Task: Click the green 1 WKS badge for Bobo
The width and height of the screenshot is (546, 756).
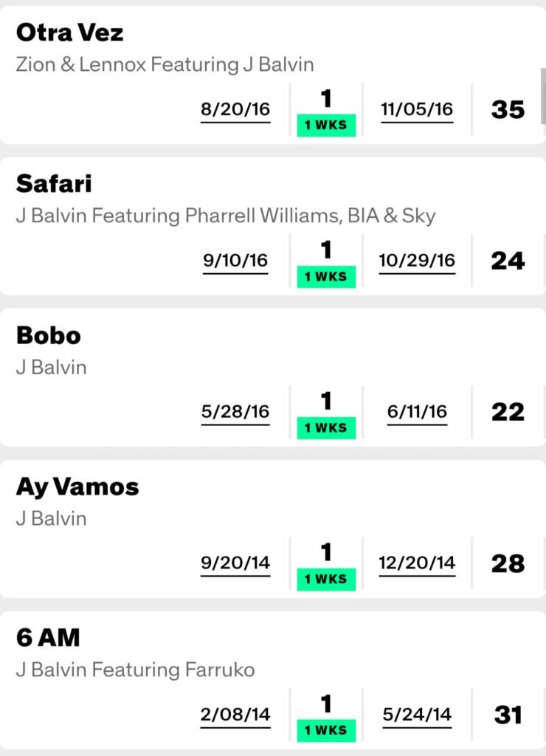Action: (326, 427)
